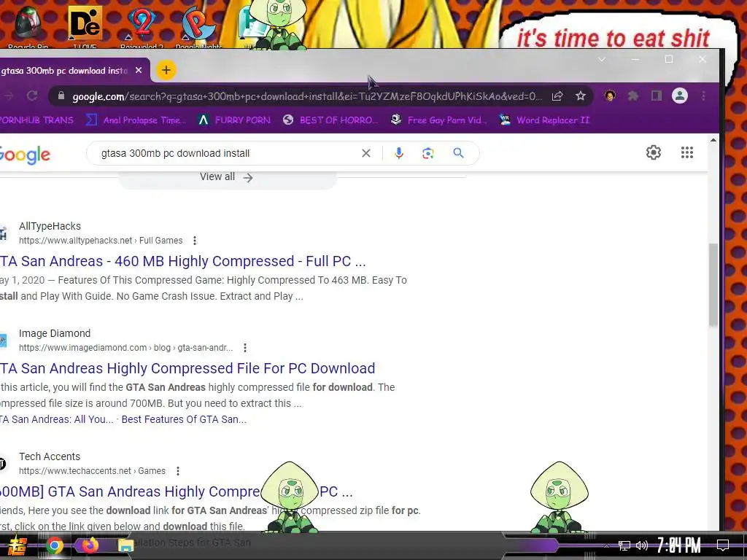This screenshot has width=747, height=560.
Task: Open the BEST OF HORRO... bookmark
Action: tap(329, 120)
